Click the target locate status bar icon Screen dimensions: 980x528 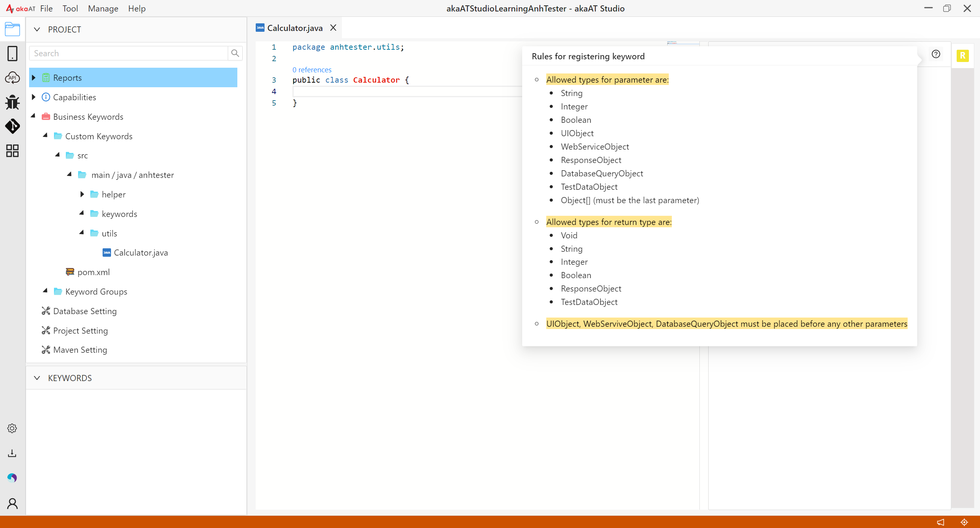[964, 522]
